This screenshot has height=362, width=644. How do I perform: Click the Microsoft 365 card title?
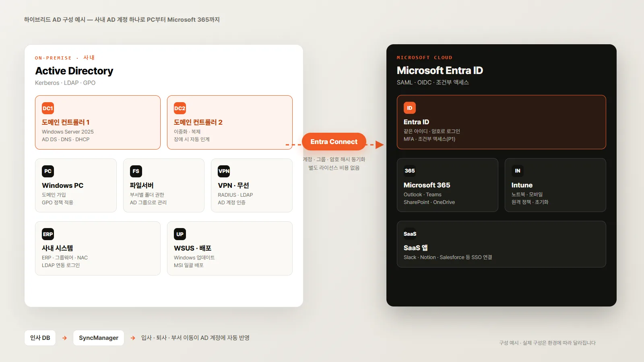(427, 185)
